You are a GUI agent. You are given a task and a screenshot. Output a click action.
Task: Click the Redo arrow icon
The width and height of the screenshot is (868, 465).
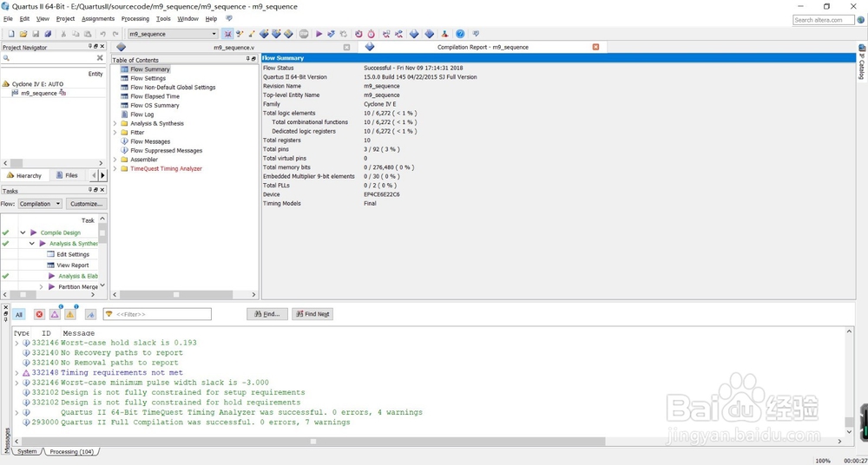coord(115,34)
